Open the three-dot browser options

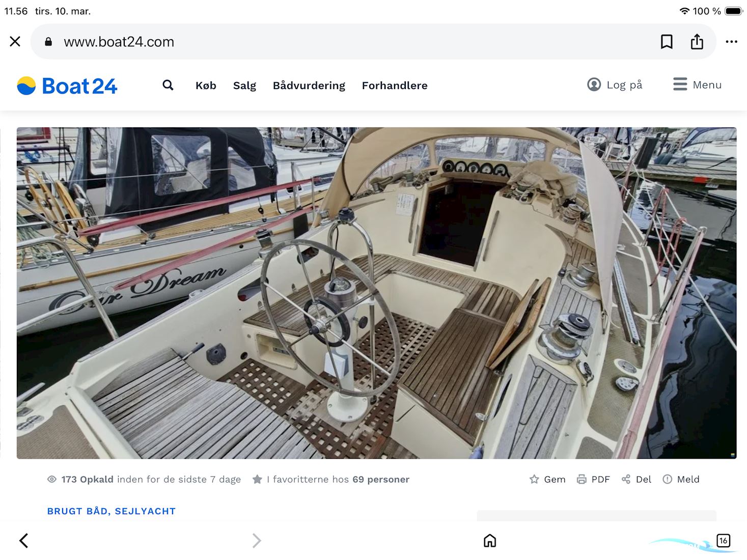pyautogui.click(x=731, y=42)
